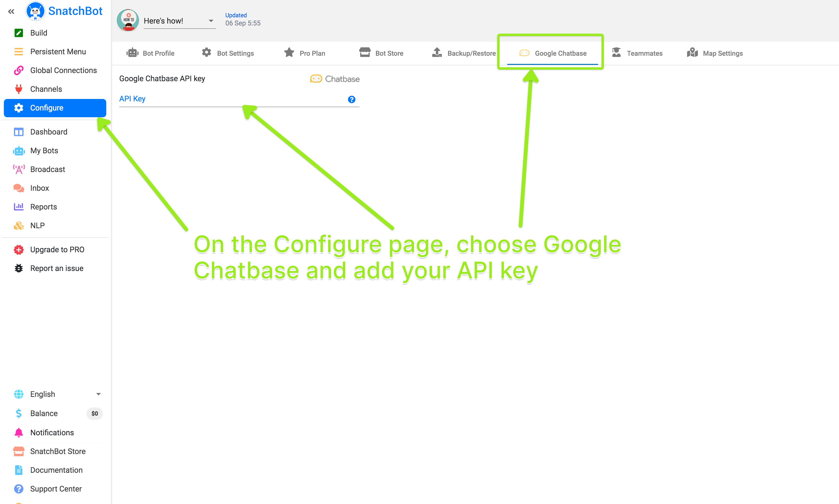Screen dimensions: 839x504
Task: Open Upgrade to PRO link
Action: tap(57, 250)
